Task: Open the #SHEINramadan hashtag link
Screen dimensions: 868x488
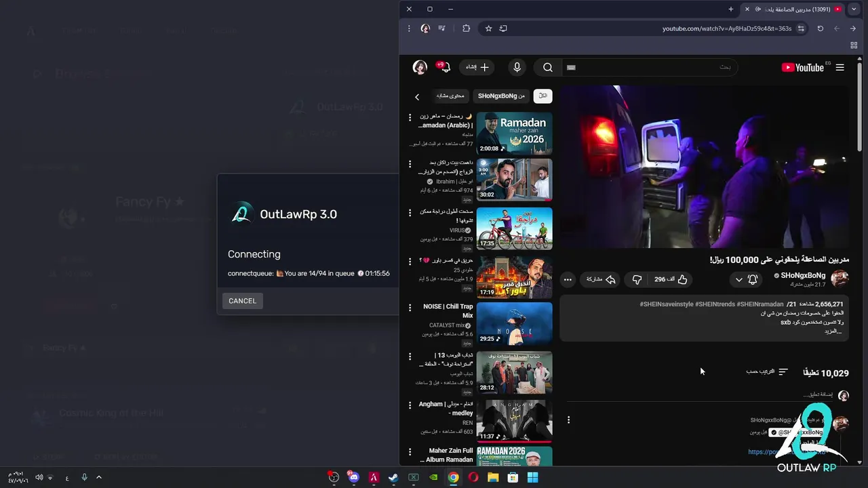Action: (759, 304)
